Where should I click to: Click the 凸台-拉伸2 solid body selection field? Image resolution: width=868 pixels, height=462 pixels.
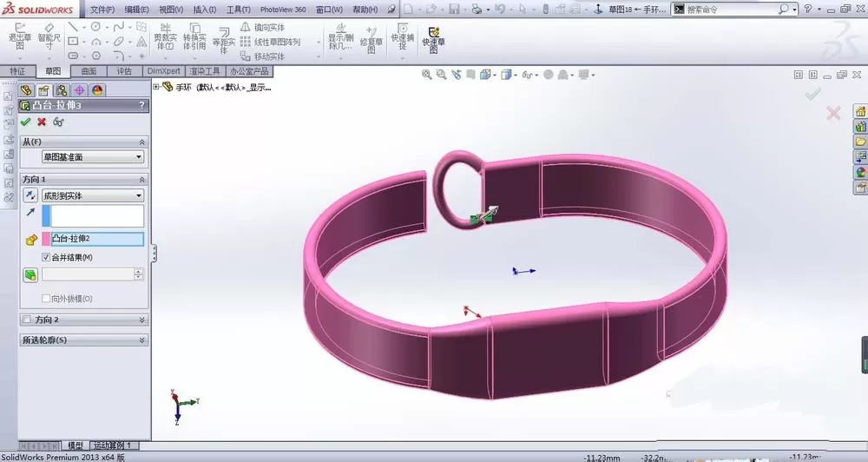tap(97, 239)
